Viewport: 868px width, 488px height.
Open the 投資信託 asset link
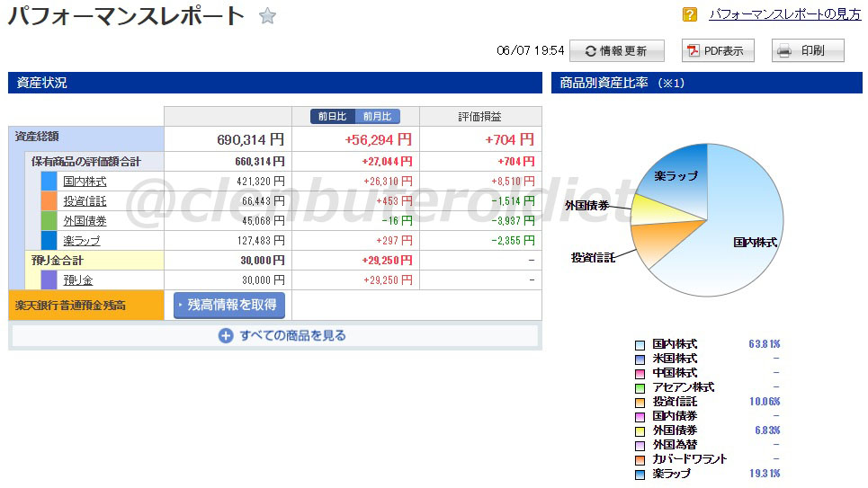85,201
